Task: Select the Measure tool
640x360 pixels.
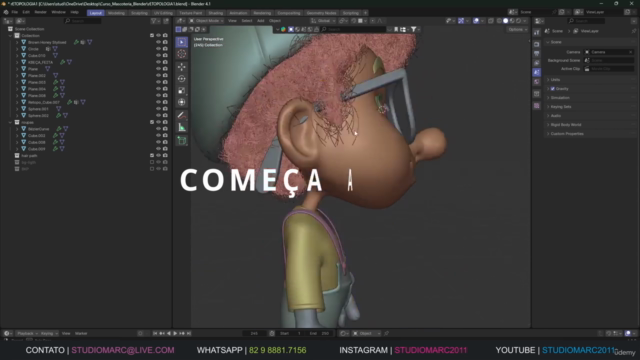Action: (x=182, y=127)
